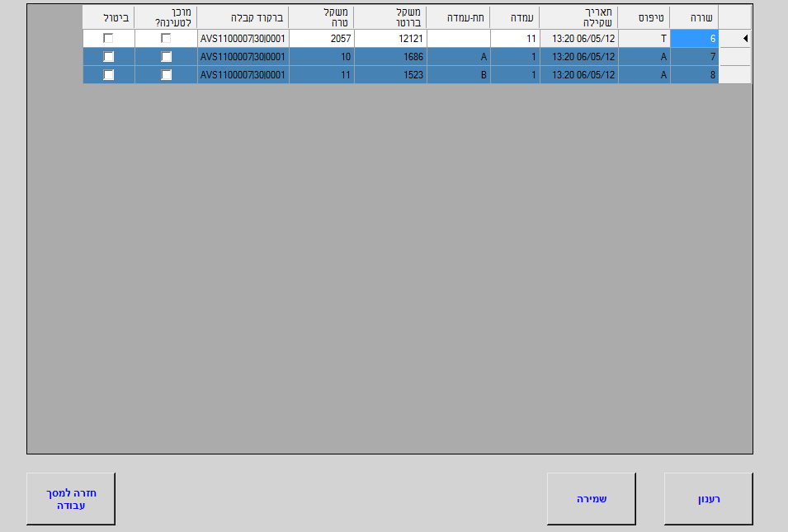Click type cell A in row 8

[644, 75]
